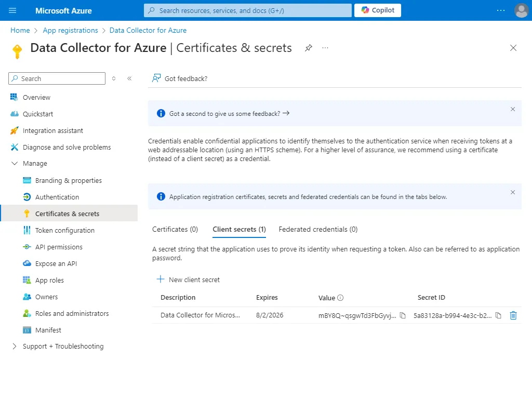The height and width of the screenshot is (399, 532).
Task: Open Integration assistant
Action: click(52, 130)
